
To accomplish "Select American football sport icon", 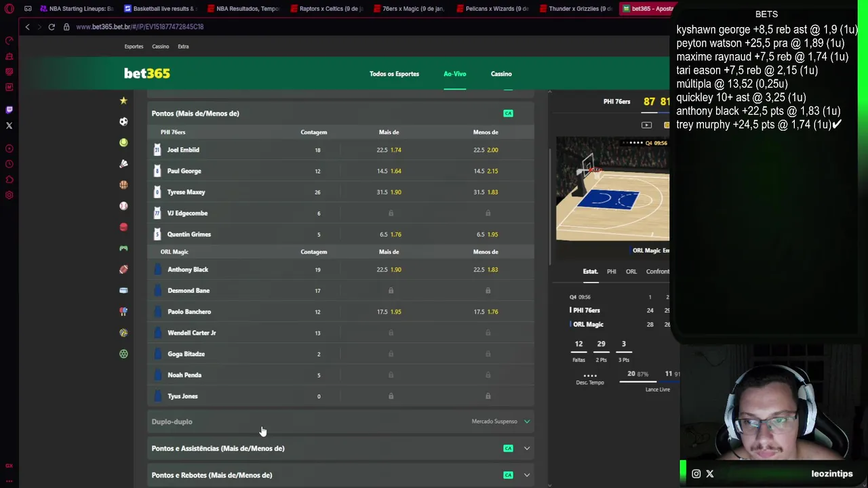I will point(123,269).
